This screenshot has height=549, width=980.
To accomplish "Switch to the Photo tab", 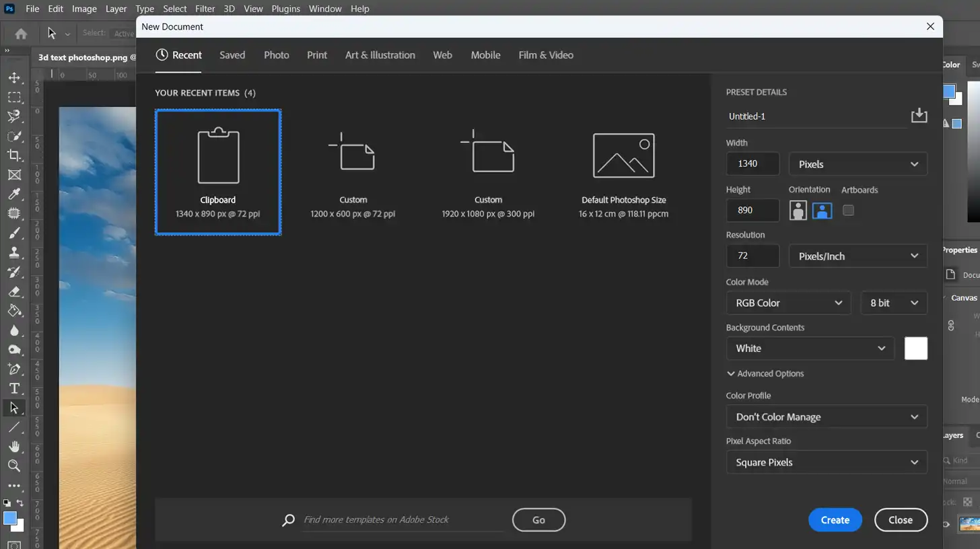I will pyautogui.click(x=277, y=55).
